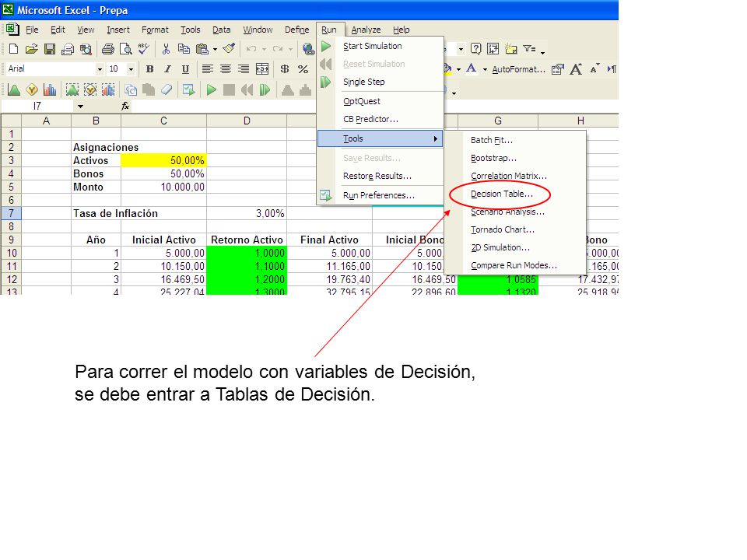Click the Copy icon
Screen dimensions: 747x560
click(x=184, y=48)
